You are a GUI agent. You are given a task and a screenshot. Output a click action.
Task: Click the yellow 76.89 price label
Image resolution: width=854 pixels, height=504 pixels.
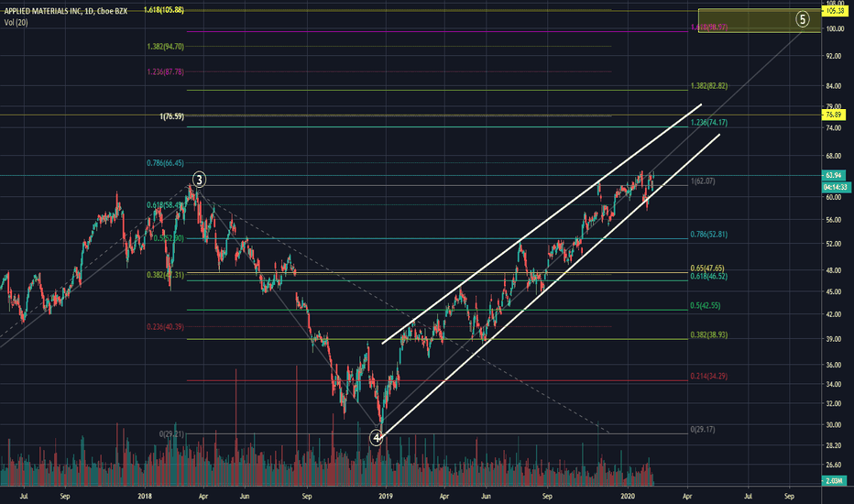(834, 115)
